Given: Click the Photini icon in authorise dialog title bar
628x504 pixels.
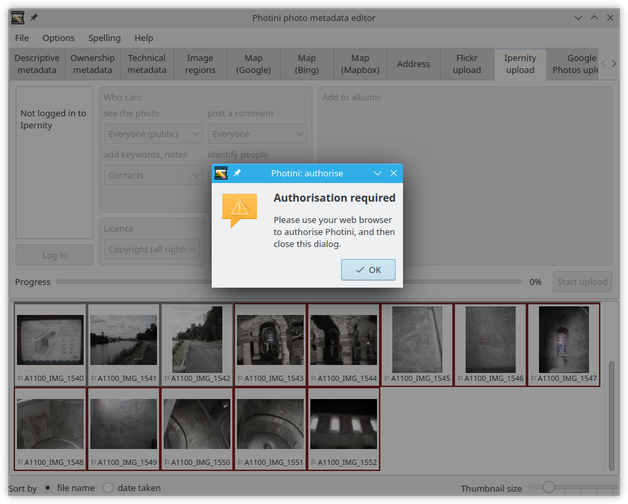Looking at the screenshot, I should tap(221, 173).
